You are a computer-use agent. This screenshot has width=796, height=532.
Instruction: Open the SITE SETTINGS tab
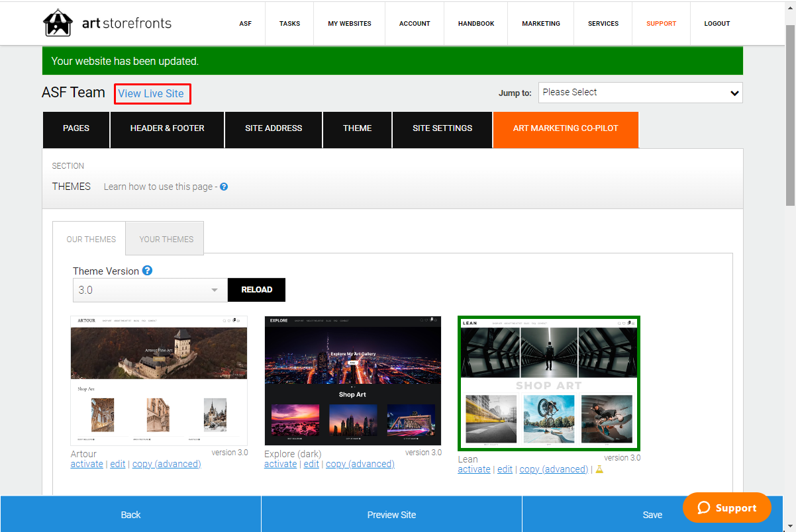tap(442, 128)
